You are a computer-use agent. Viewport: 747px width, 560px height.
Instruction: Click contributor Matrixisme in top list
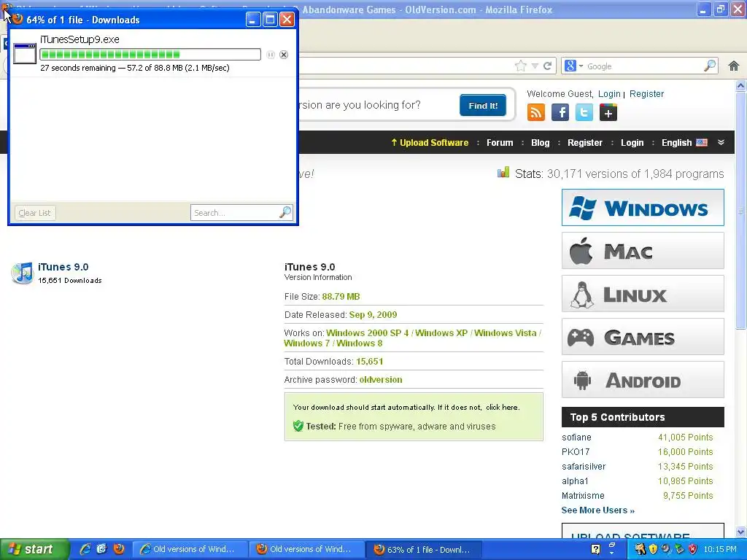pos(583,496)
